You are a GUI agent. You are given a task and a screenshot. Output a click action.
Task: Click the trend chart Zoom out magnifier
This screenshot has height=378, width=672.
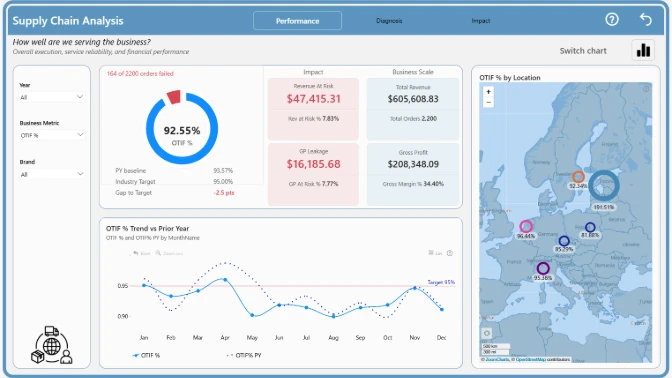coord(169,253)
